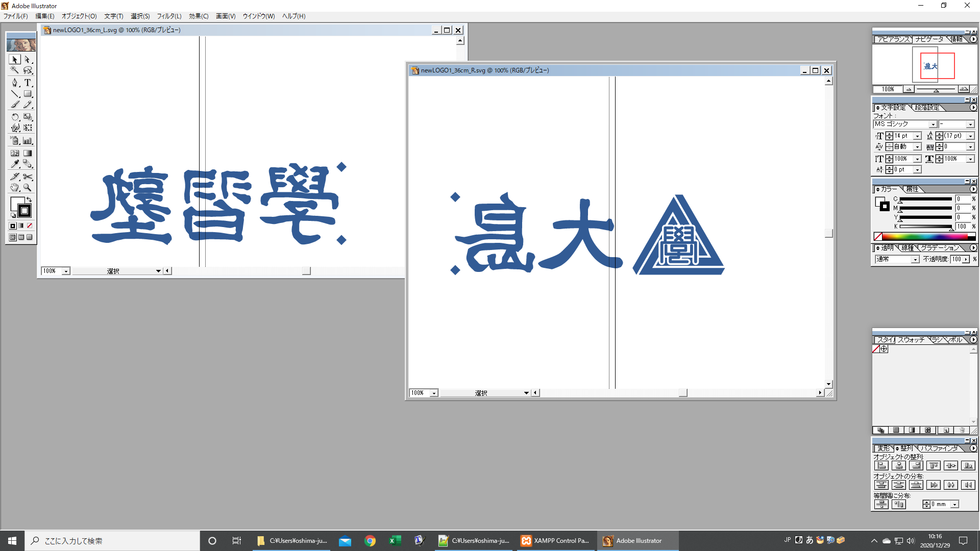Select the Warp tool
The image size is (980, 551).
tap(15, 128)
